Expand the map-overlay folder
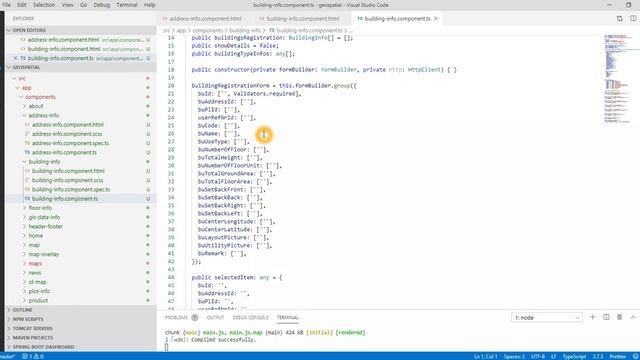Viewport: 640px width, 360px height. [24, 254]
